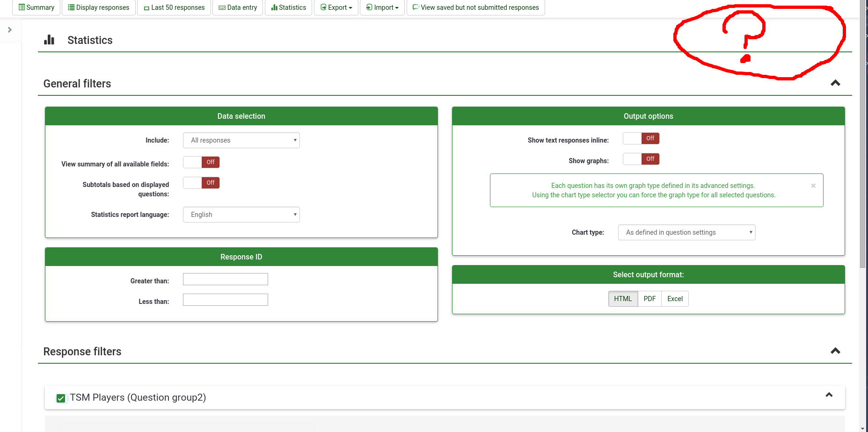Screen dimensions: 868x432
Task: Collapse the General filters section
Action: point(835,83)
